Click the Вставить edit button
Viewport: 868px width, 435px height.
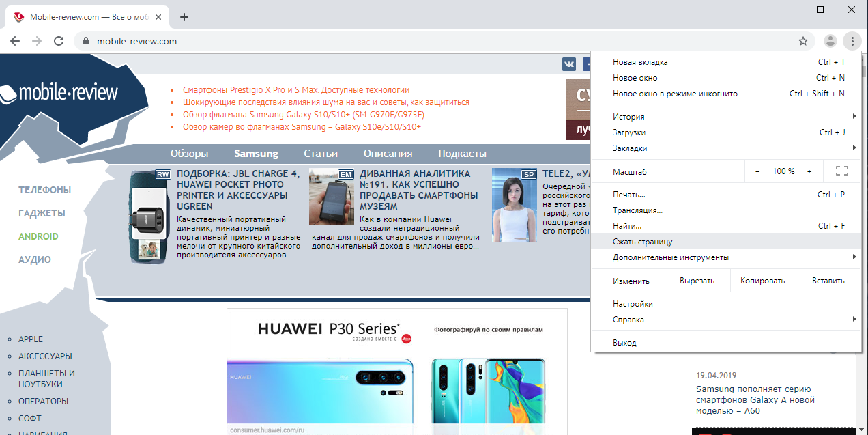point(828,281)
